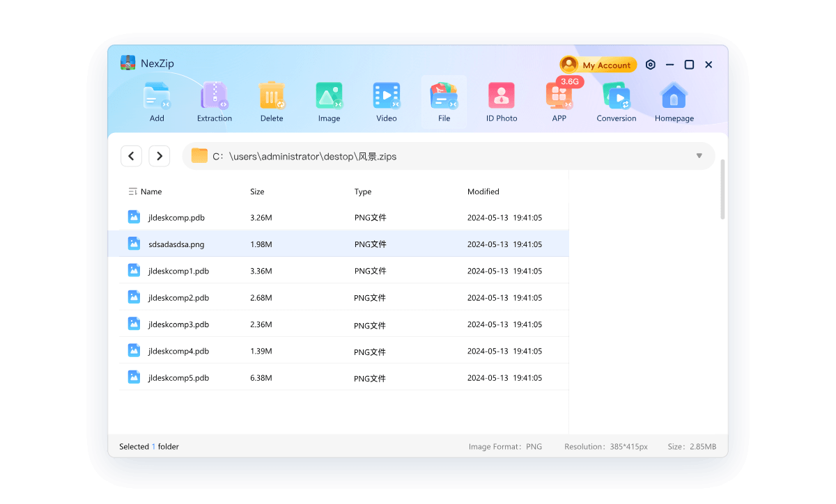The image size is (836, 504).
Task: Click the 1.98M size cell
Action: pyautogui.click(x=261, y=244)
